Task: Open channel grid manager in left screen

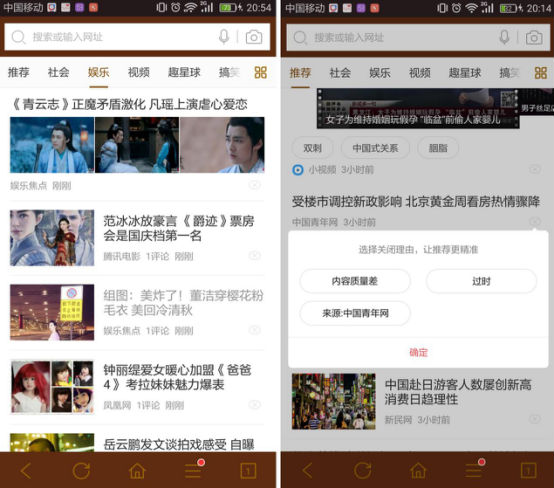Action: 261,72
